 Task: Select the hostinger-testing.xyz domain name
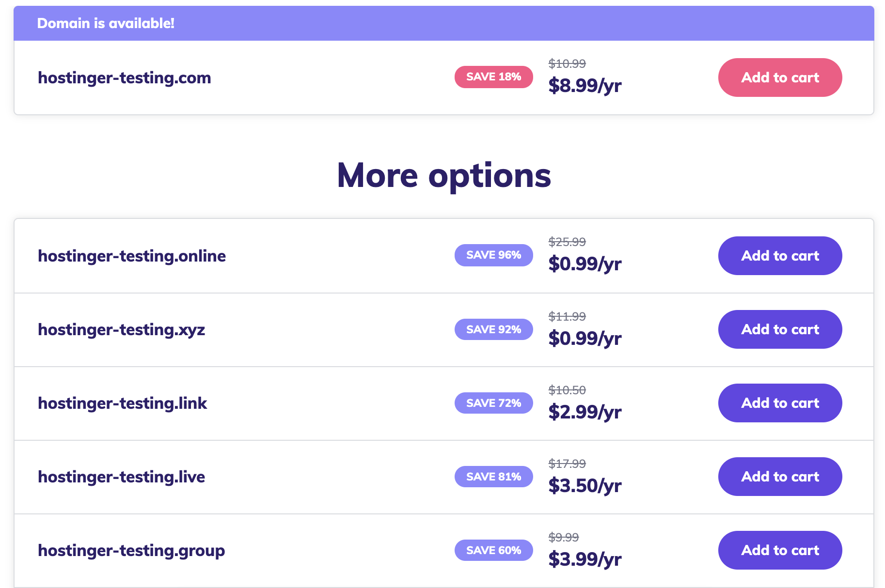click(x=122, y=330)
